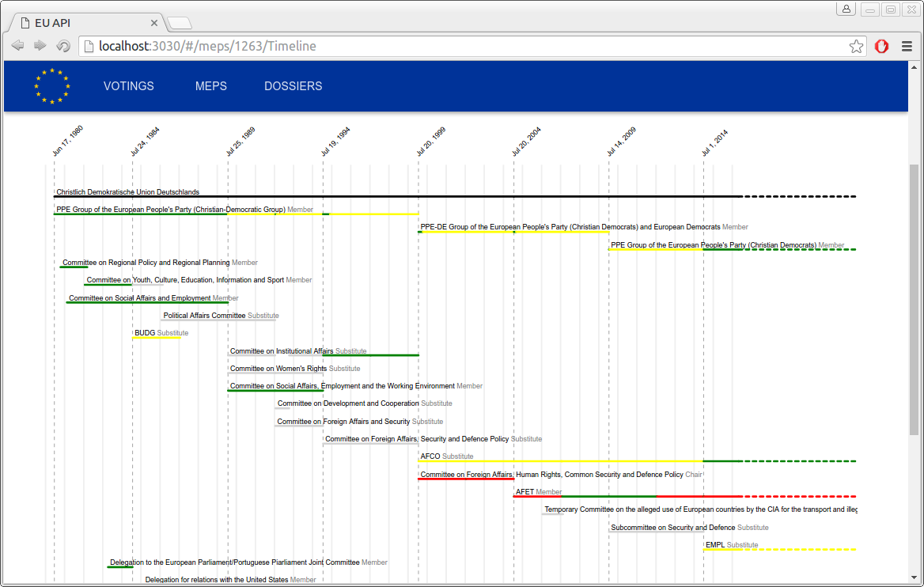This screenshot has height=587, width=924.
Task: Click the 'AFCO' Substitute entry
Action: 447,456
